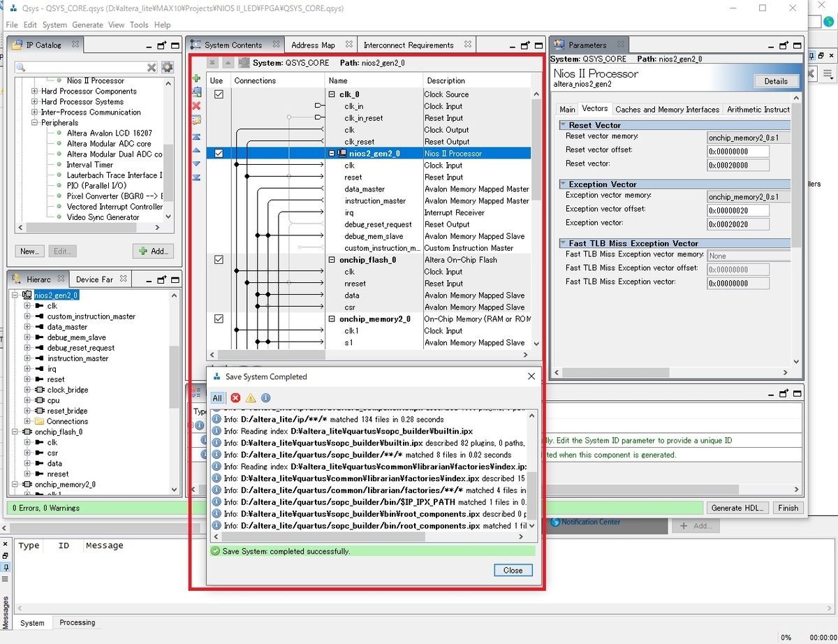Collapse the nios2_gen2_0 component row
Screen dimensions: 838x644
pyautogui.click(x=332, y=154)
